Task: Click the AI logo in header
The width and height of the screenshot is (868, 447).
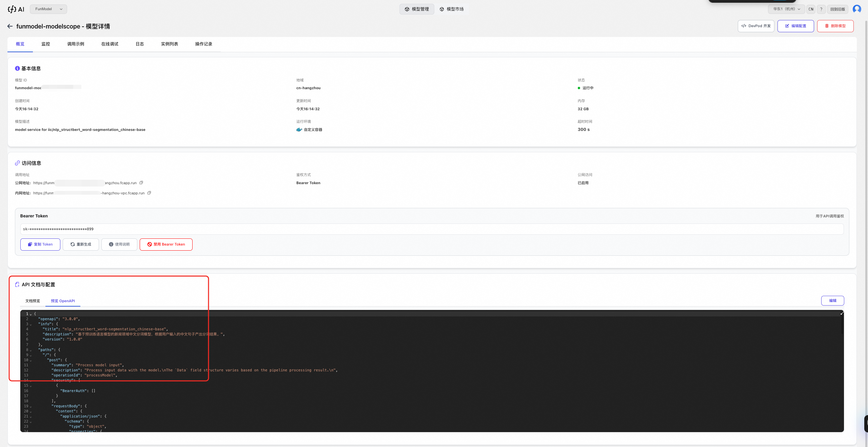Action: click(16, 9)
